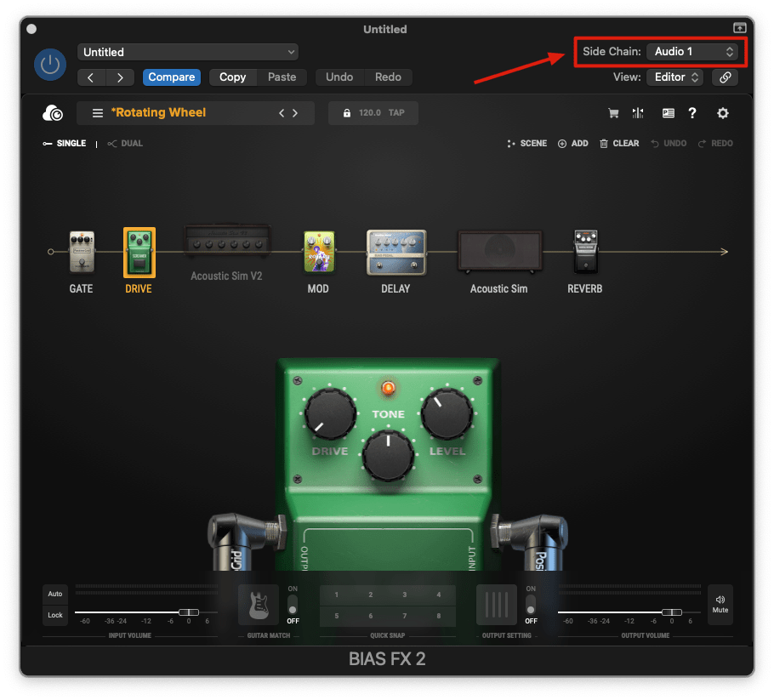
Task: Select the DELAY pedal in the signal chain
Action: coord(395,253)
